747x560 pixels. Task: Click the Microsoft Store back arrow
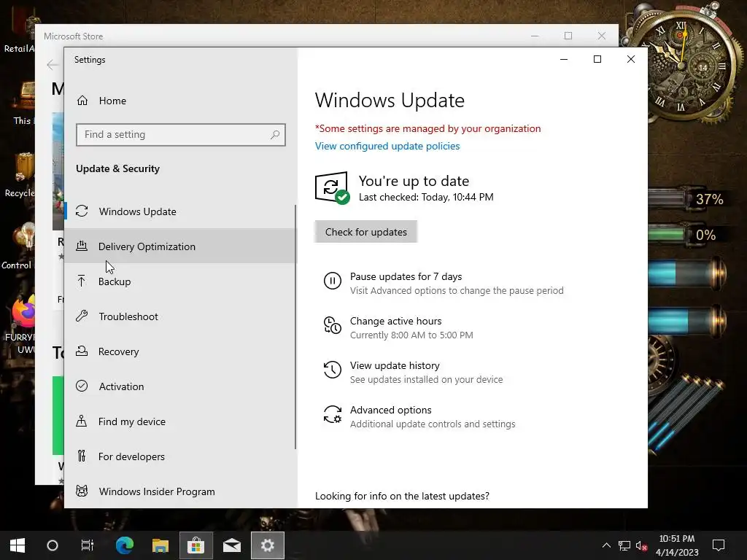[x=53, y=65]
